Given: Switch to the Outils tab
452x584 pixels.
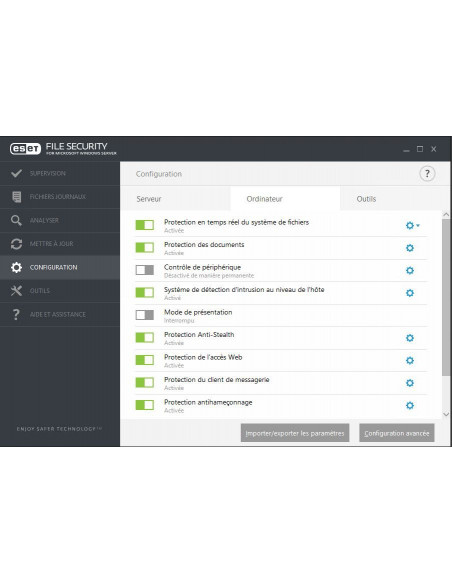Looking at the screenshot, I should (395, 199).
